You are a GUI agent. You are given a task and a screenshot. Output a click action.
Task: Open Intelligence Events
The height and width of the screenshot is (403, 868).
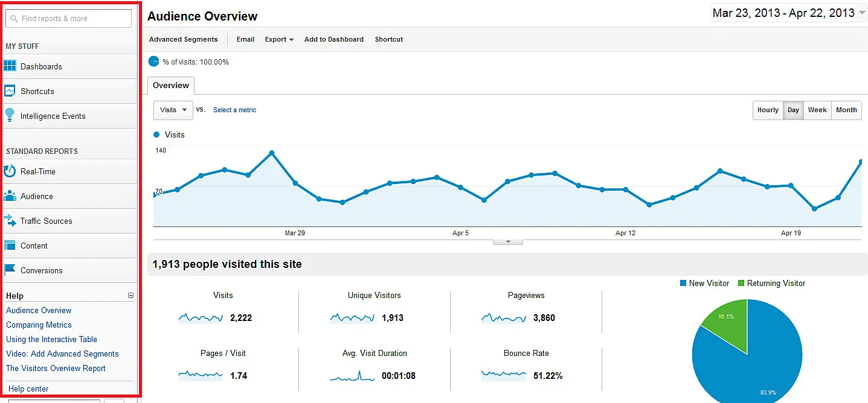(53, 115)
